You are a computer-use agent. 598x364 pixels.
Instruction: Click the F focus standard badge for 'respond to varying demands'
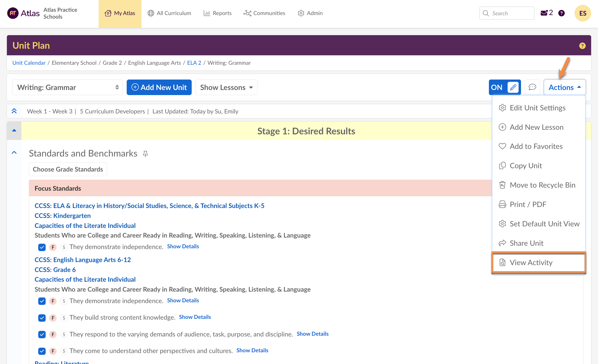tap(53, 334)
